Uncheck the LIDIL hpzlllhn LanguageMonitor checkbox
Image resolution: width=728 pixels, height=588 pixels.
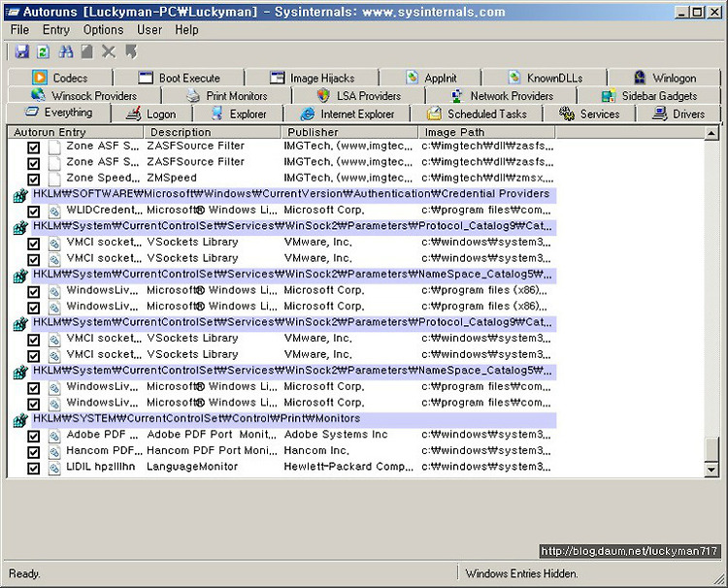point(33,469)
